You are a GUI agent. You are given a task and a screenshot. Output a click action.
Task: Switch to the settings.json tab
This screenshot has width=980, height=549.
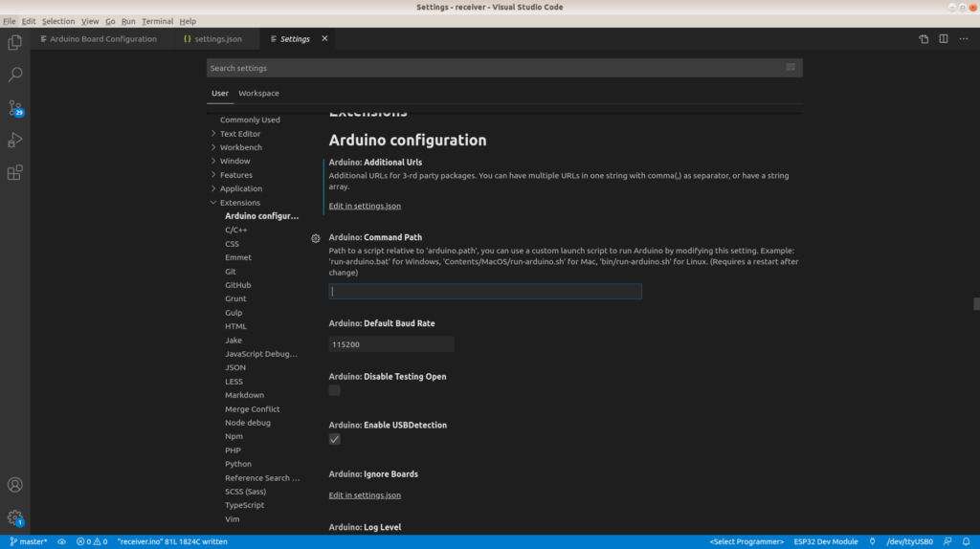click(217, 39)
